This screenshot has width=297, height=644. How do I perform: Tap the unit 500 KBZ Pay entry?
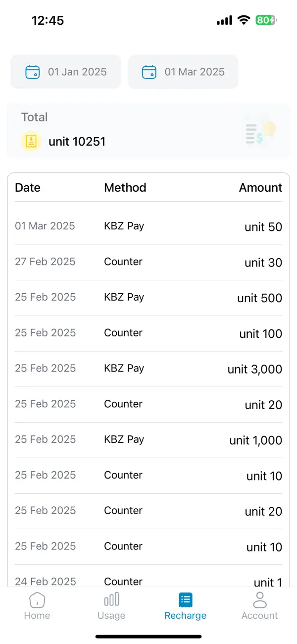tap(148, 298)
